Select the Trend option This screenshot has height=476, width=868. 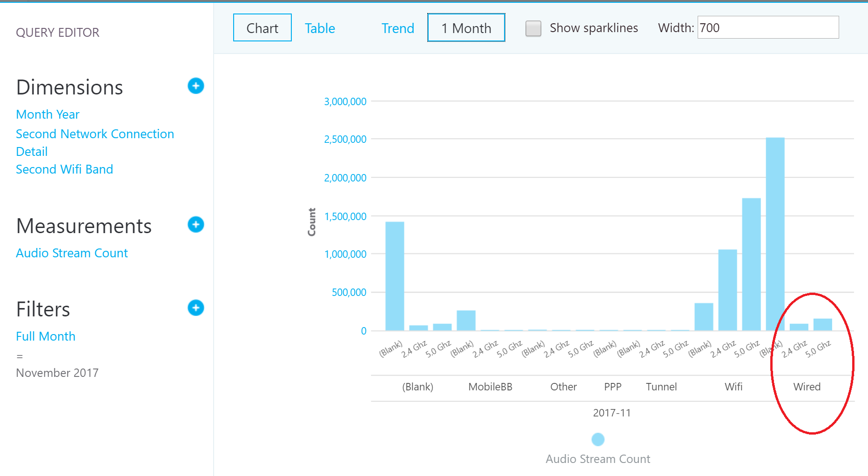pos(398,28)
